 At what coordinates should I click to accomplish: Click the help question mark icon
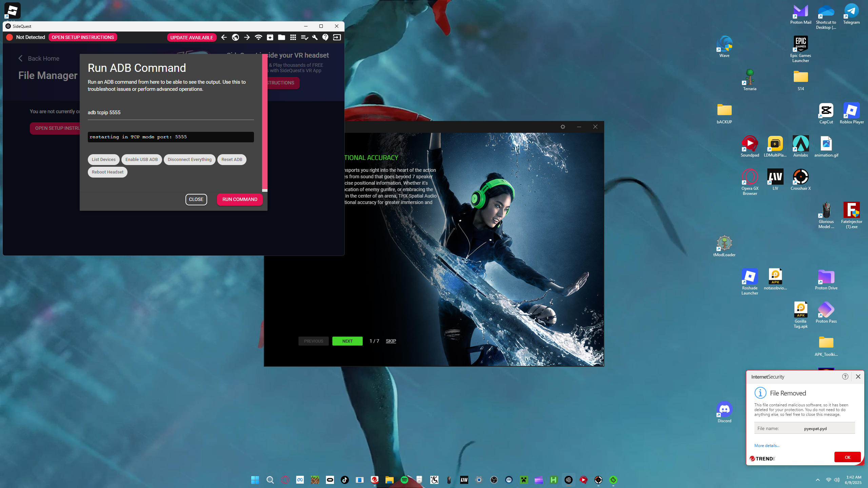coord(325,37)
